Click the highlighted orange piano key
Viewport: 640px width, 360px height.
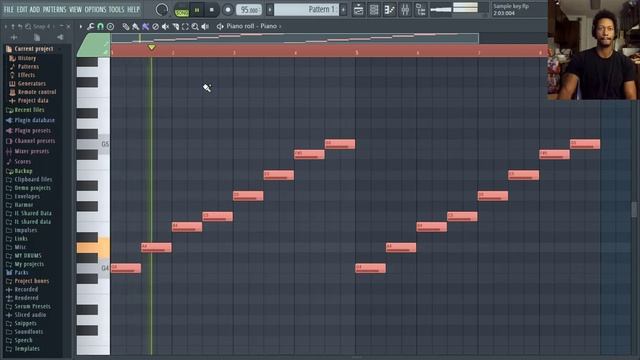[93, 247]
